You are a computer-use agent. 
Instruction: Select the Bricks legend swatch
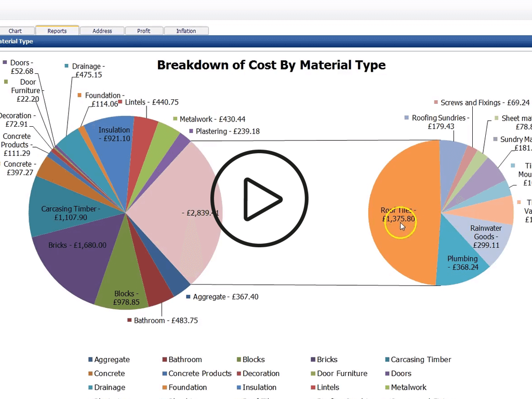click(x=313, y=360)
